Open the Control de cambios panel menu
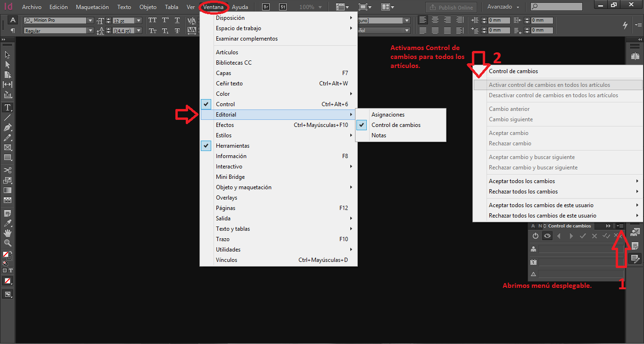 click(x=620, y=226)
